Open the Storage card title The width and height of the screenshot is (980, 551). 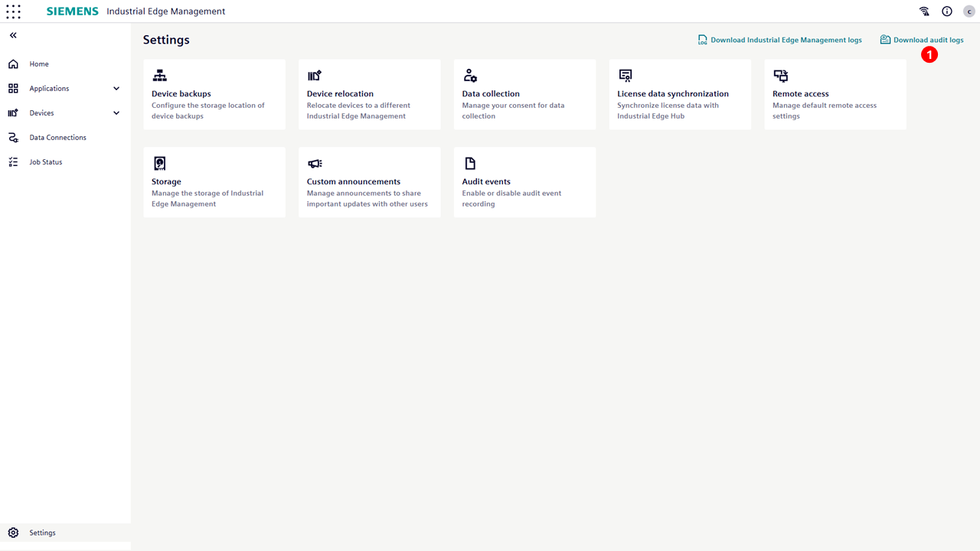166,182
